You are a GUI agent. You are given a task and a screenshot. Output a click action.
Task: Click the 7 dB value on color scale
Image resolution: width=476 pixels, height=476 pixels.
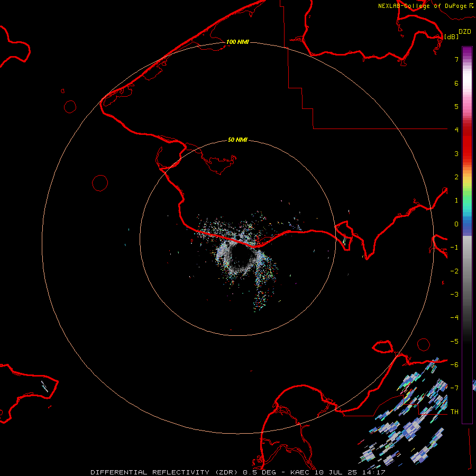click(456, 59)
